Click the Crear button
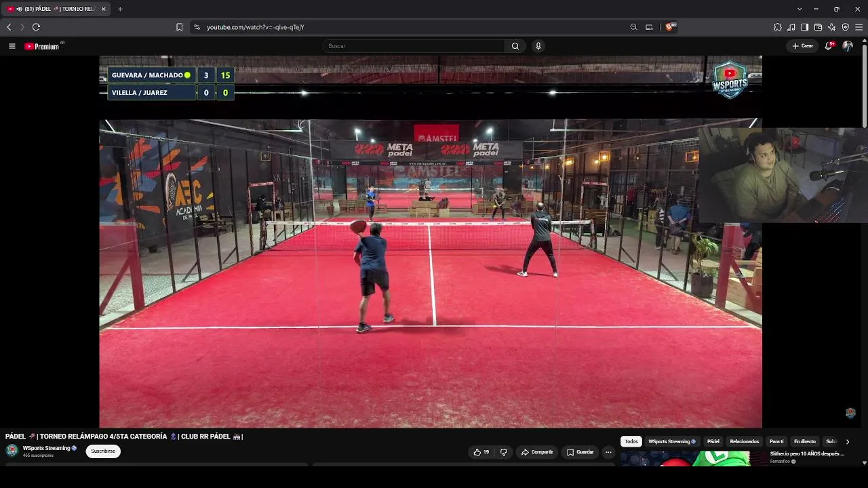The width and height of the screenshot is (868, 488). [x=803, y=46]
